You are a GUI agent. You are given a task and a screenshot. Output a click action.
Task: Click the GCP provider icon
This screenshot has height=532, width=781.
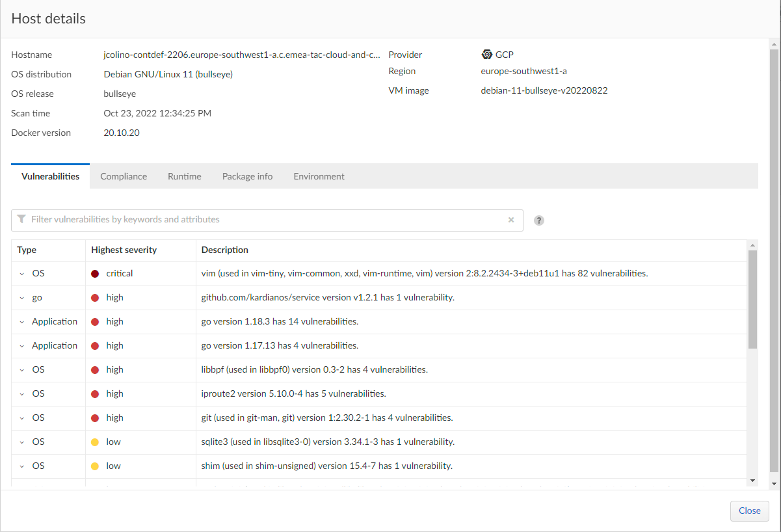486,55
